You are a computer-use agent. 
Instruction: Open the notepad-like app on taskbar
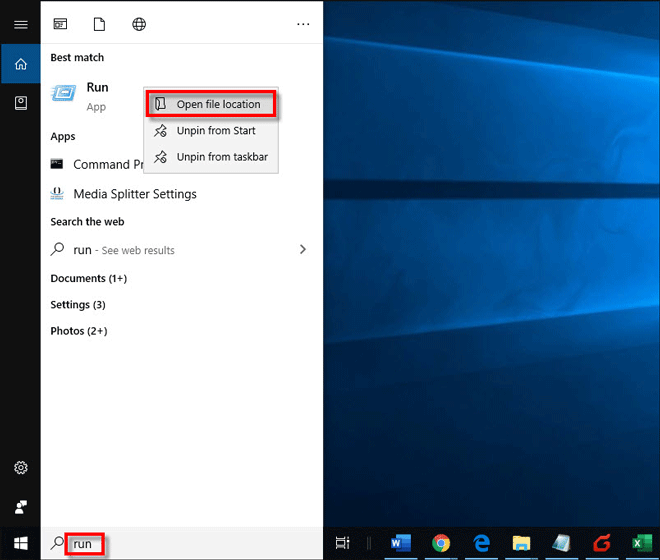(x=562, y=543)
